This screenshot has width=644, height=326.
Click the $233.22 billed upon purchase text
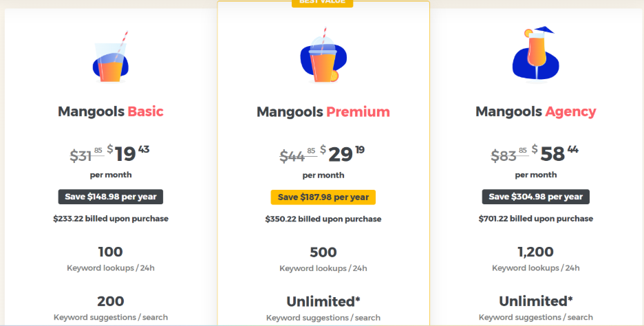tap(110, 219)
